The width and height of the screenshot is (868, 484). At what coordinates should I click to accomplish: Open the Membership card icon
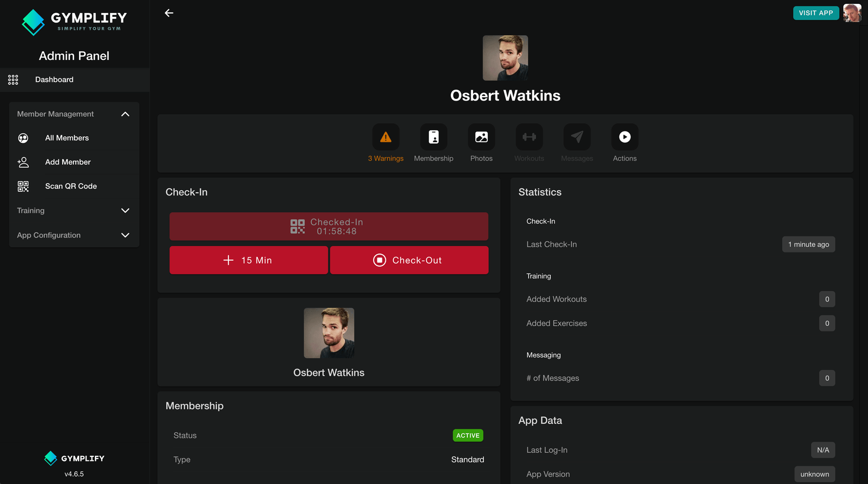click(x=433, y=137)
